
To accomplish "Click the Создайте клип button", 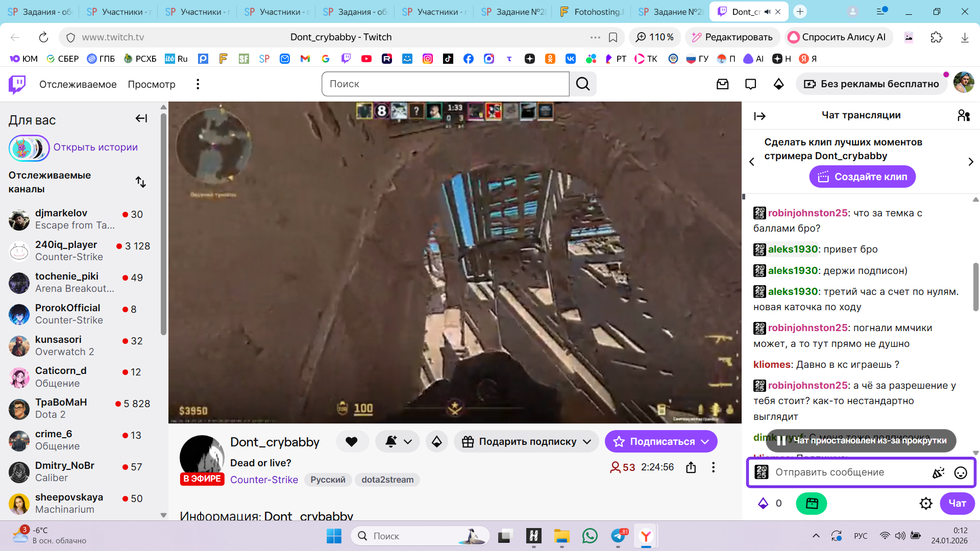I will click(x=862, y=177).
